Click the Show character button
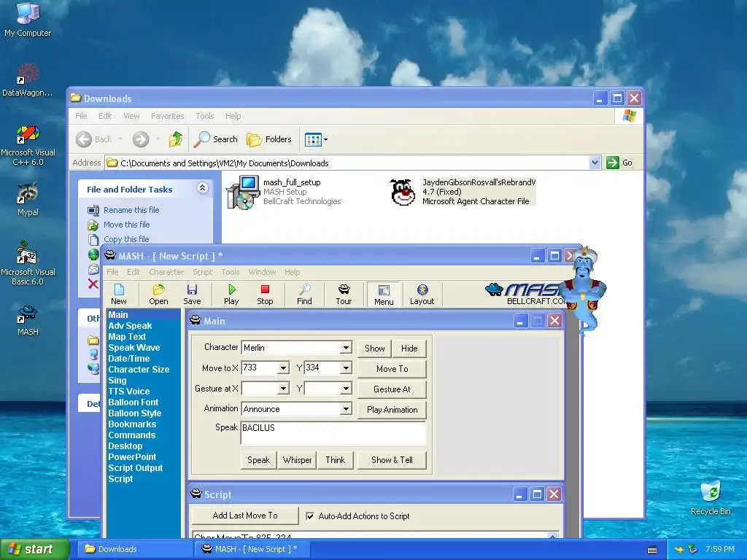The height and width of the screenshot is (560, 747). coord(374,349)
